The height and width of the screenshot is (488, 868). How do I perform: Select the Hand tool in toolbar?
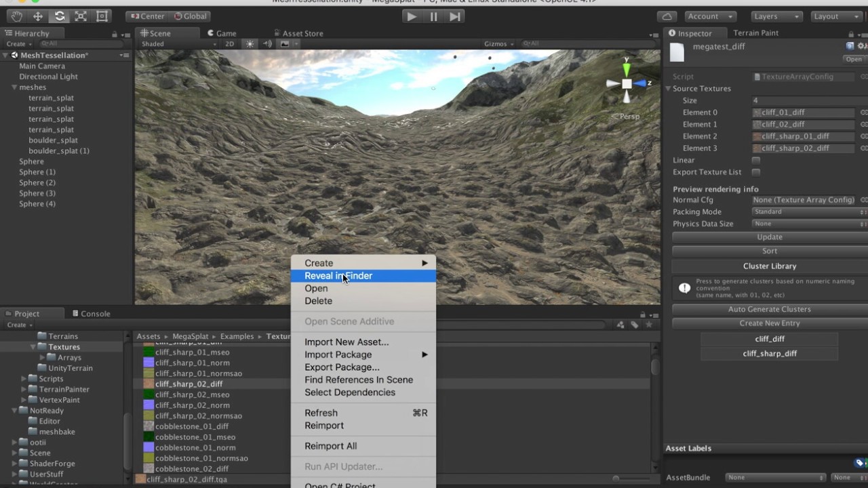tap(17, 16)
